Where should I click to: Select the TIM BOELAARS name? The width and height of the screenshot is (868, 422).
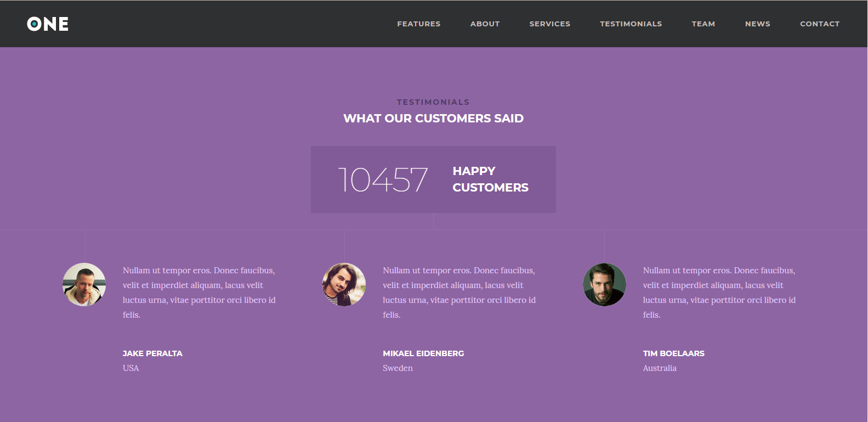point(673,353)
